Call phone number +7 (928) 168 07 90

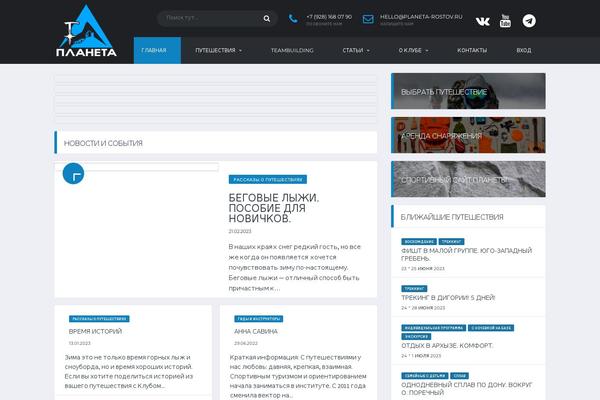pyautogui.click(x=329, y=17)
